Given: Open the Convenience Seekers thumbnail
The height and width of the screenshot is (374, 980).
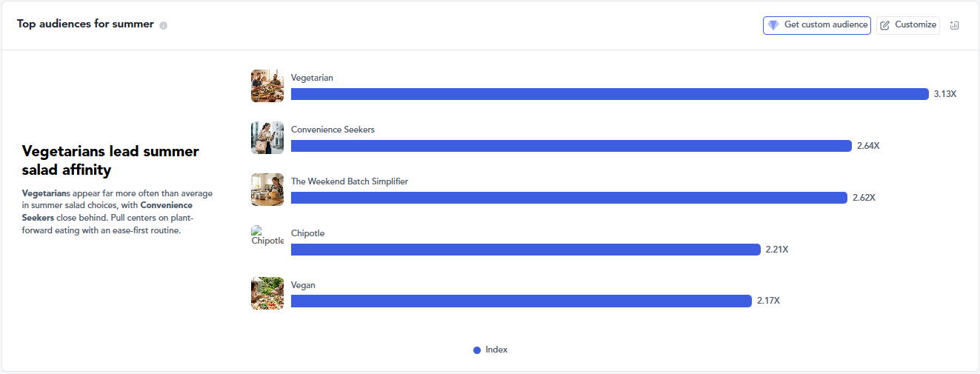Looking at the screenshot, I should 267,138.
